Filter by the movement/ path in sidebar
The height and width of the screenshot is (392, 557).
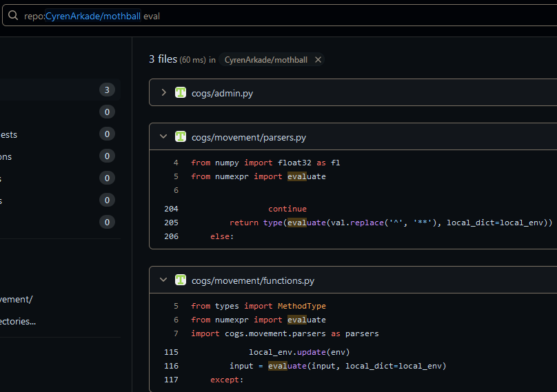(x=16, y=299)
